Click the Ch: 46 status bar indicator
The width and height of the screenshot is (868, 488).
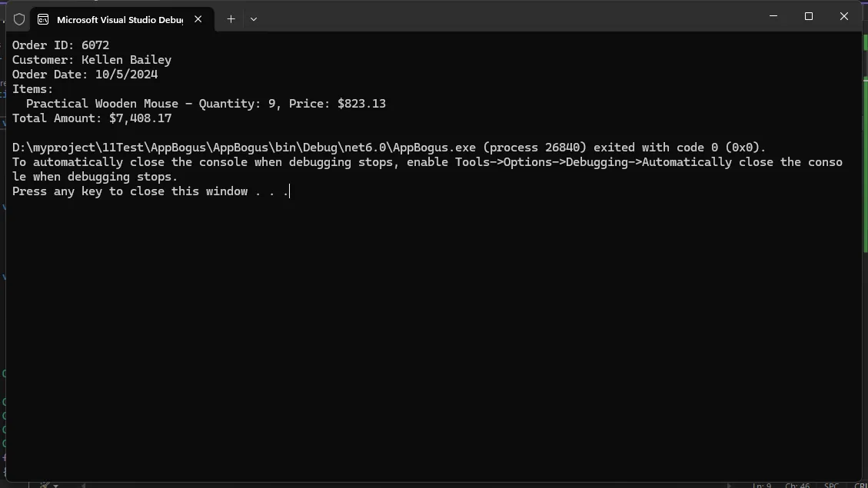796,485
